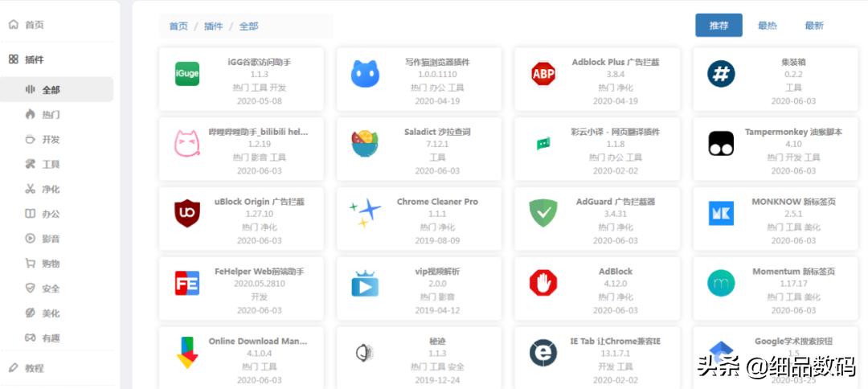Click the iGuge green extension icon
Image resolution: width=868 pixels, height=389 pixels.
click(187, 74)
